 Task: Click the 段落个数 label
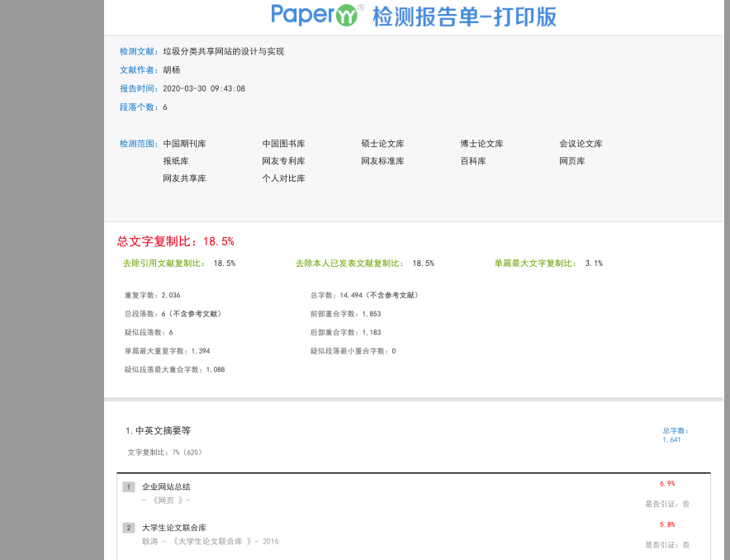click(x=139, y=107)
